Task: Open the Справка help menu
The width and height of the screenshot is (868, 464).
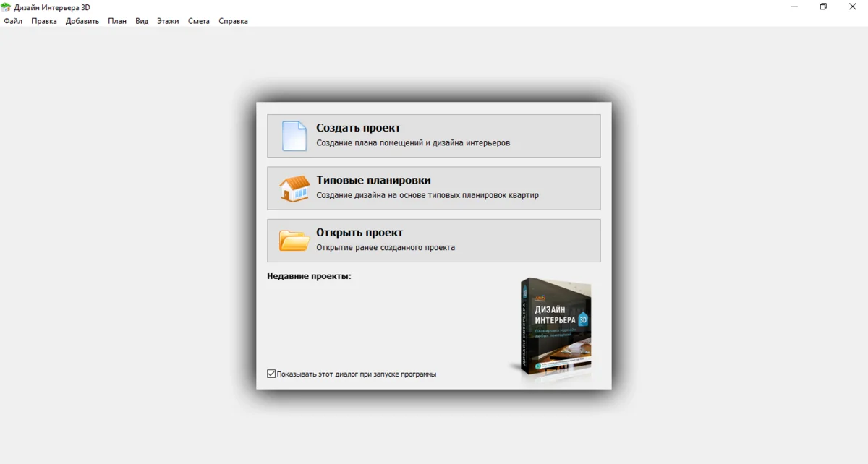Action: pyautogui.click(x=233, y=21)
